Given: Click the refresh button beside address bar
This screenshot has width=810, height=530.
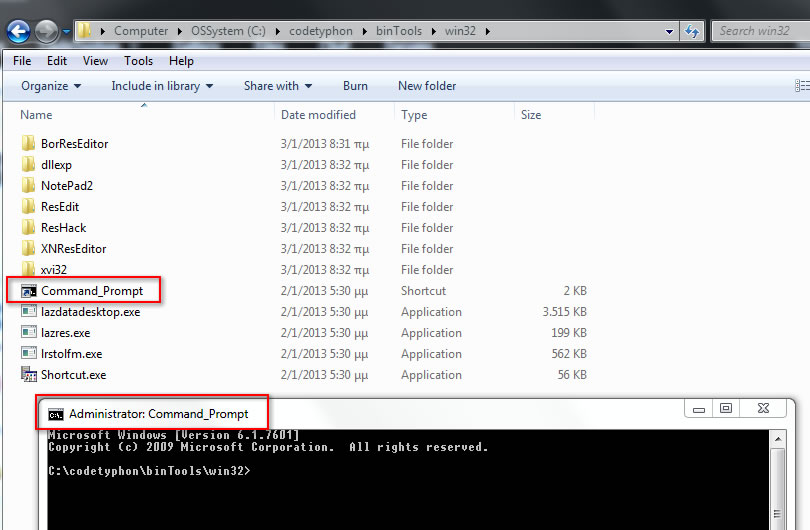Looking at the screenshot, I should tap(692, 32).
